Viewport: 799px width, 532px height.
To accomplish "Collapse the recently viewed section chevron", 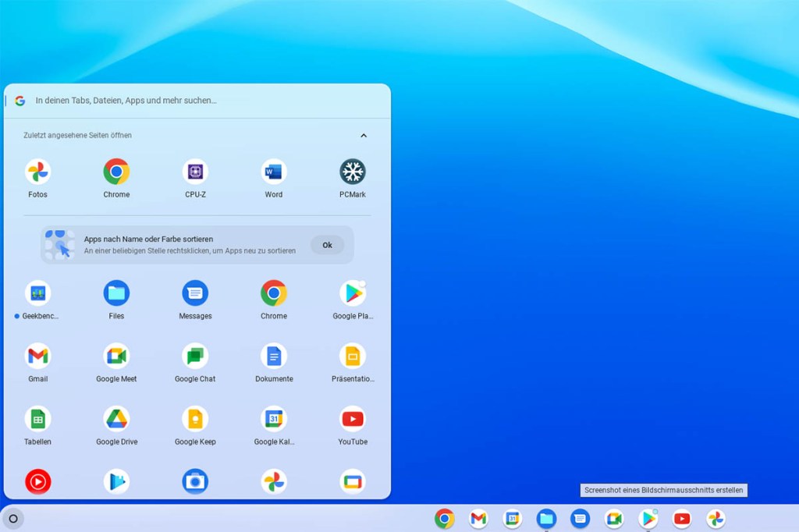I will click(x=364, y=136).
